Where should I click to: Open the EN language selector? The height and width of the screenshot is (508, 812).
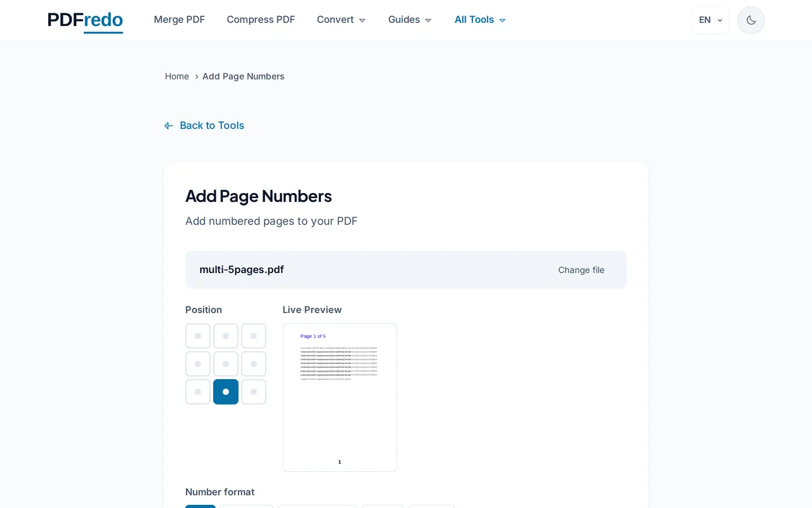pos(710,20)
